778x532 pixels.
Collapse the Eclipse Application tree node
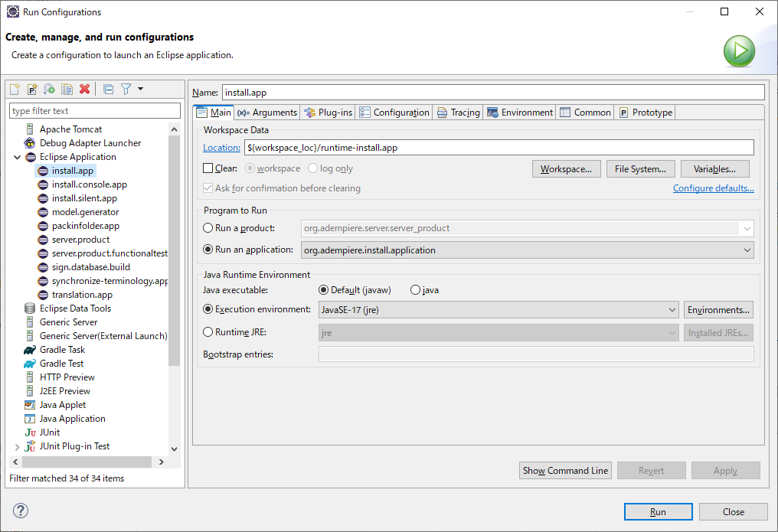tap(18, 157)
